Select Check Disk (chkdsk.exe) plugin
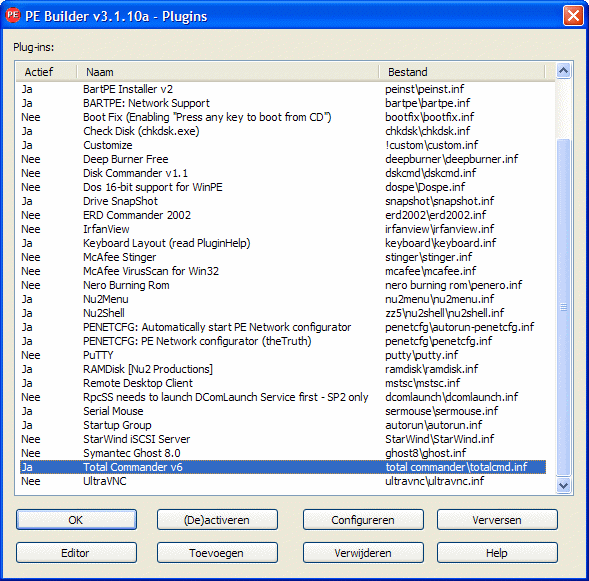The height and width of the screenshot is (581, 589). tap(283, 131)
